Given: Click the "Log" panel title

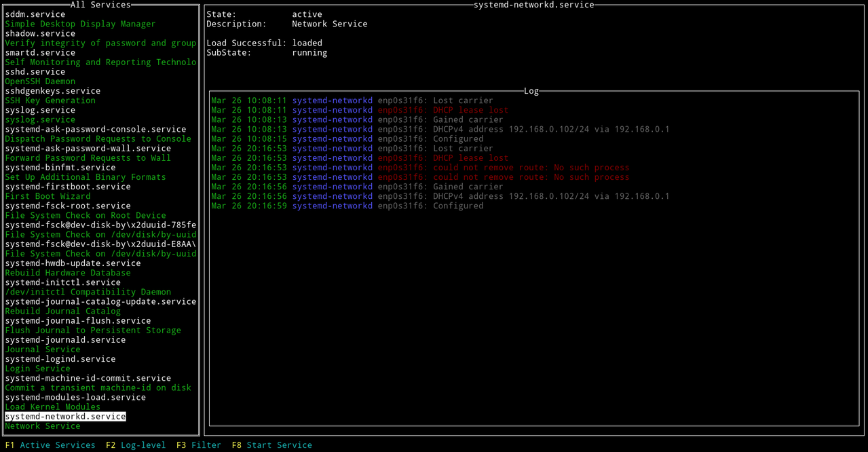Looking at the screenshot, I should pos(531,91).
